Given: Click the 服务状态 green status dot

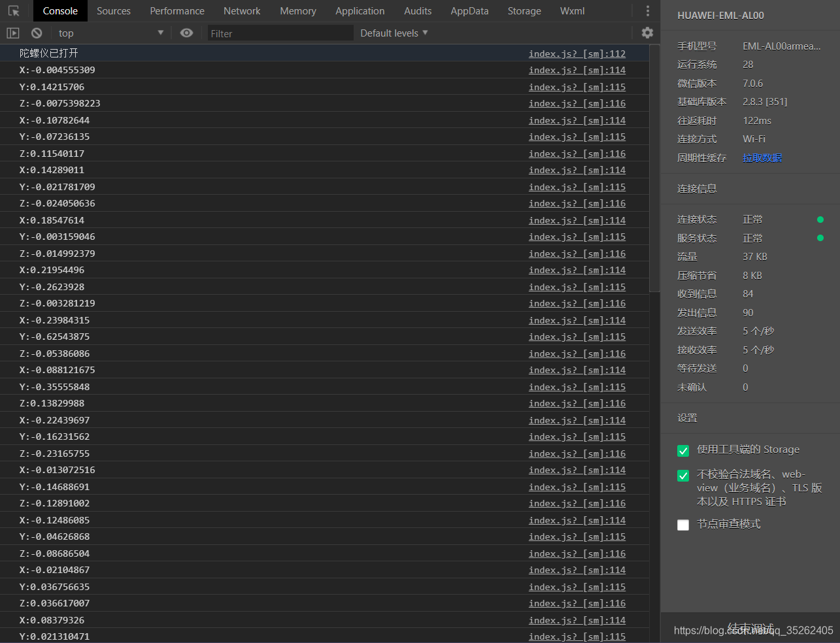Looking at the screenshot, I should pyautogui.click(x=820, y=238).
